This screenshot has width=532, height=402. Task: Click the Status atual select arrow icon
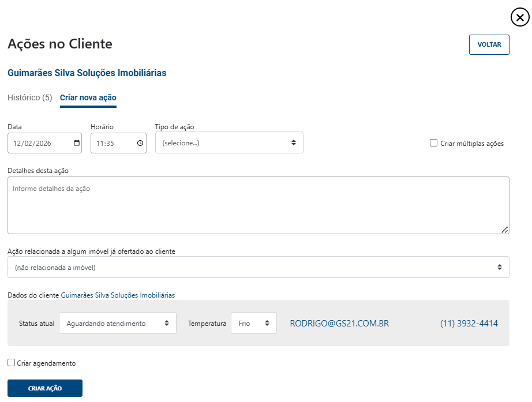tap(167, 324)
